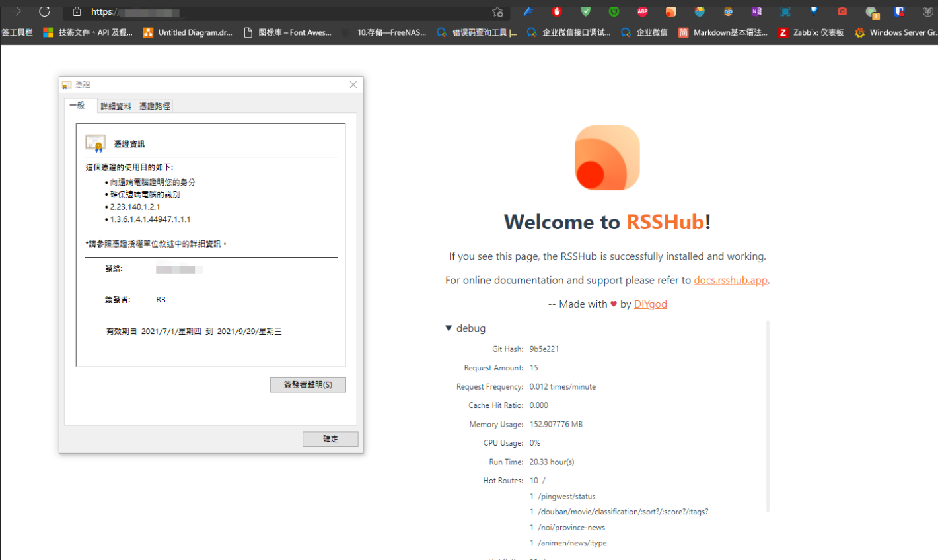The height and width of the screenshot is (560, 938).
Task: Click 確定 button in certificate dialog
Action: tap(330, 439)
